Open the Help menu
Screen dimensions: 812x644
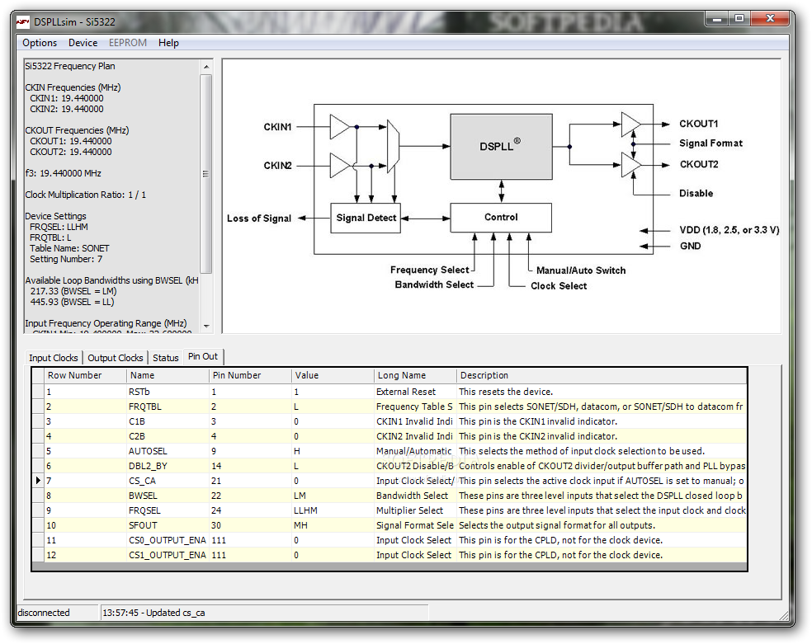(168, 43)
